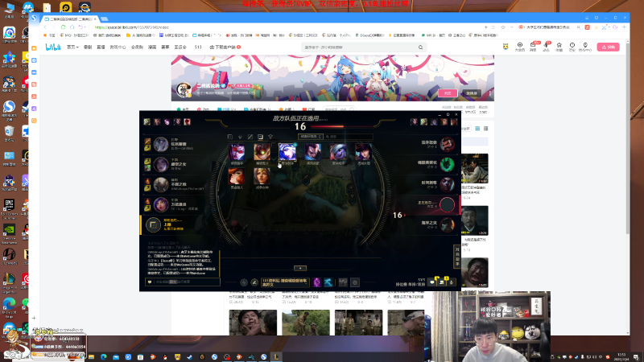Open the ward skin selector
This screenshot has height=362, width=644.
[x=343, y=282]
